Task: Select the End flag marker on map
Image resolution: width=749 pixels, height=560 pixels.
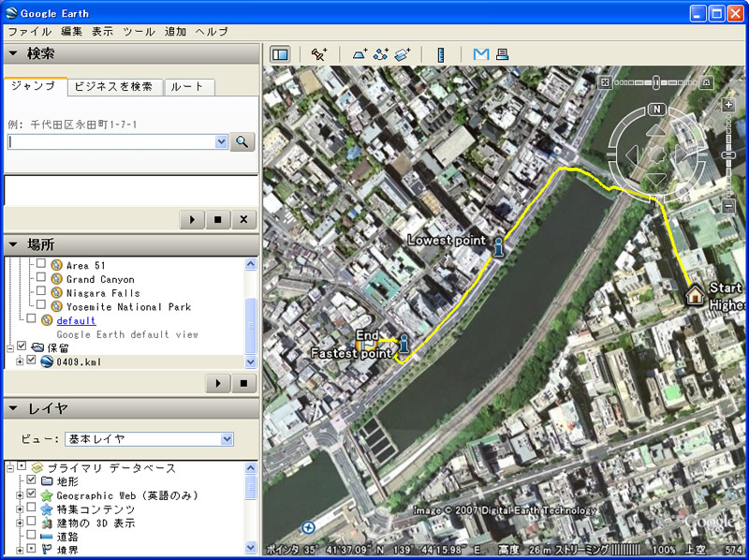Action: click(x=366, y=346)
